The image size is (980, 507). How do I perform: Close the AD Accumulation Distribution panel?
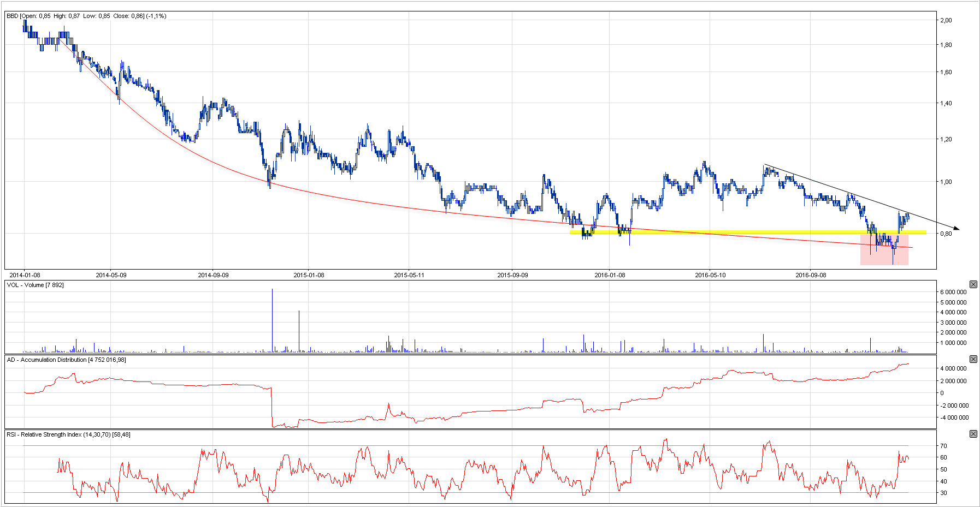[x=973, y=359]
